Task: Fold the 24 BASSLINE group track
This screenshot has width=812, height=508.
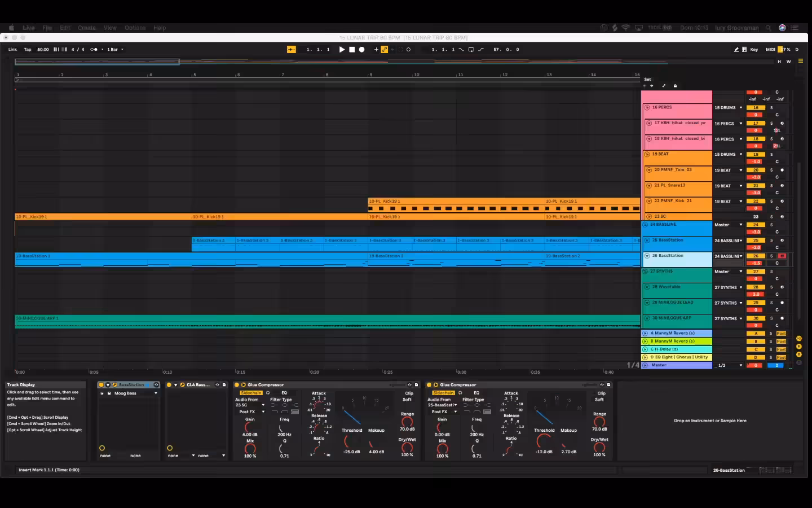Action: [x=646, y=225]
